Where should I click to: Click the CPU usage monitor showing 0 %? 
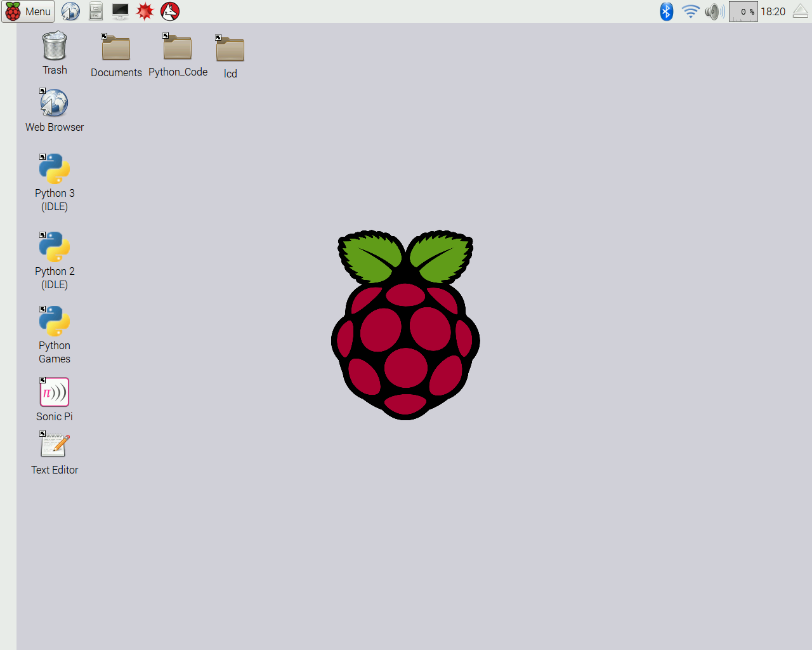[x=743, y=11]
